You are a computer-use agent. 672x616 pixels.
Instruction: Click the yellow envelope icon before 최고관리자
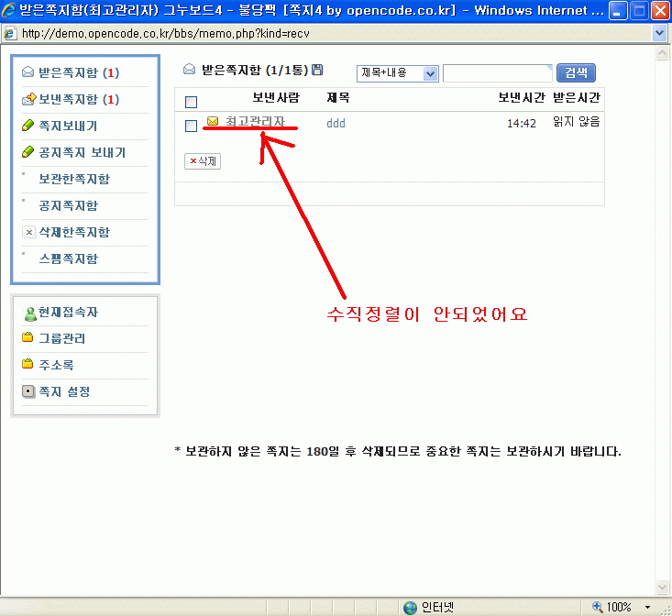(213, 122)
